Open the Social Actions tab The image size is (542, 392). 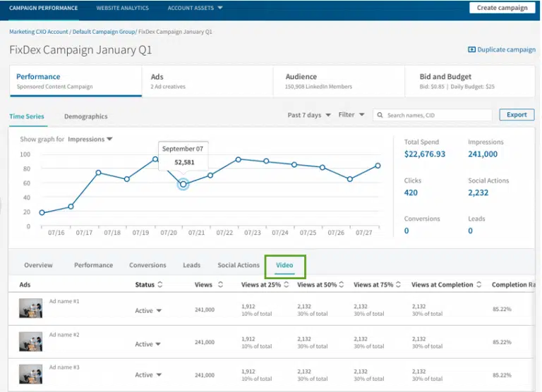click(239, 265)
